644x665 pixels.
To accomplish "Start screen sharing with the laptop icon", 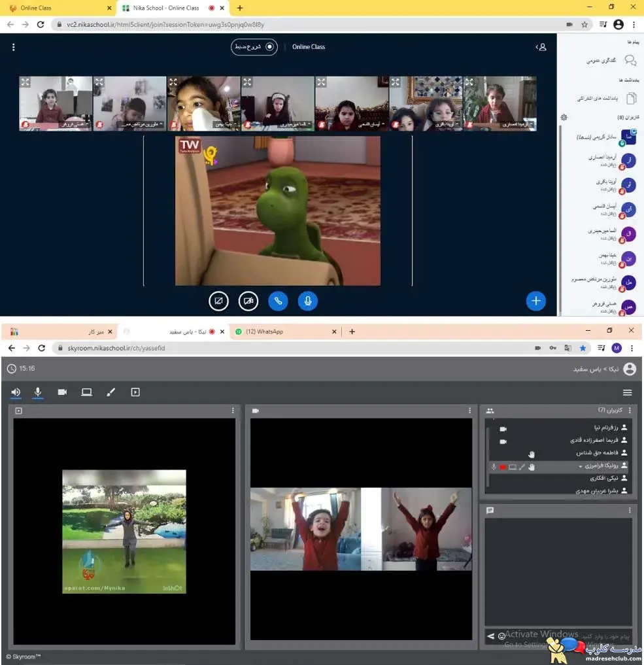I will [x=86, y=392].
